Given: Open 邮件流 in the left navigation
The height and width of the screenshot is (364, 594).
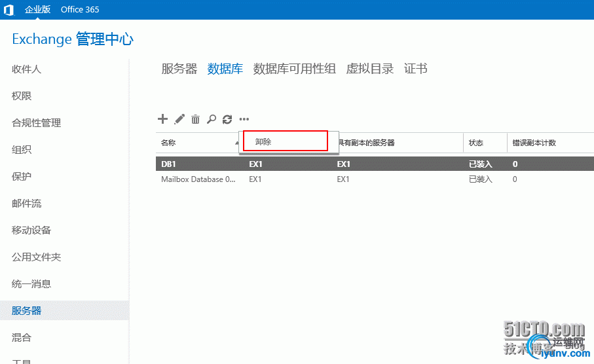Looking at the screenshot, I should [x=26, y=204].
